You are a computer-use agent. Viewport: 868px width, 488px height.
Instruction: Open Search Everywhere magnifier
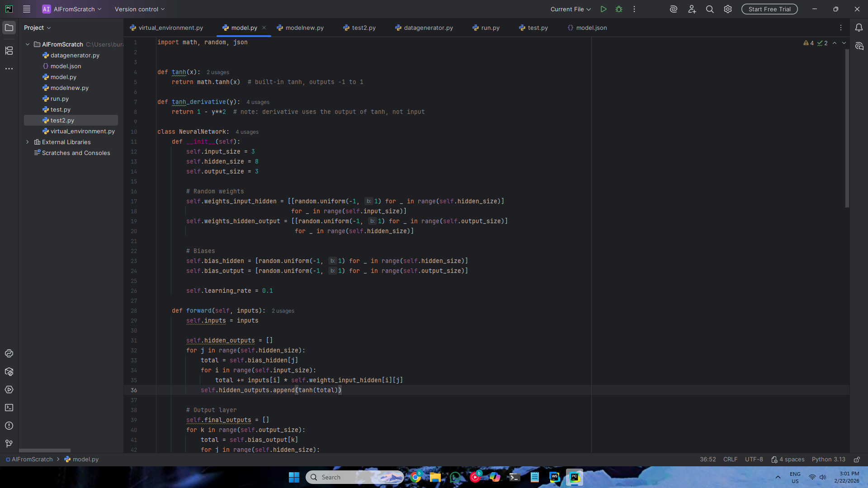coord(710,9)
